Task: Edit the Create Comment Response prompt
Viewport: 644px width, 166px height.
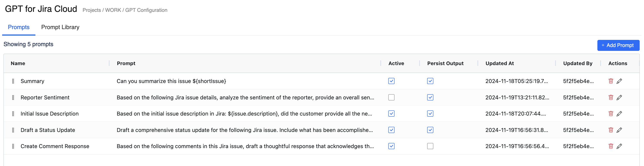Action: click(x=619, y=146)
